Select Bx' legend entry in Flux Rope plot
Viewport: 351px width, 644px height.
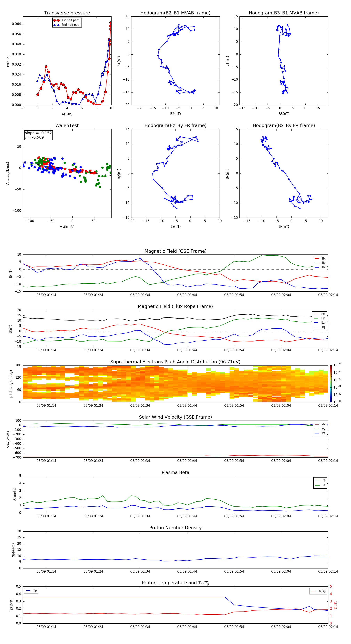(320, 314)
